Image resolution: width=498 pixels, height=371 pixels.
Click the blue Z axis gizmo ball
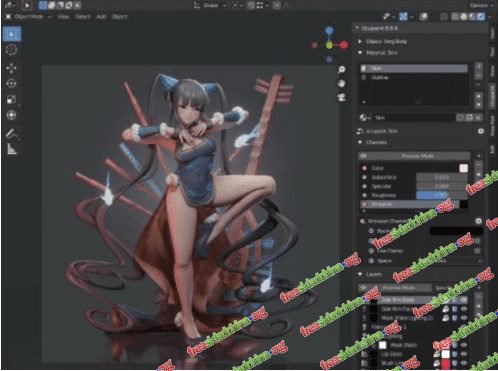coord(329,31)
